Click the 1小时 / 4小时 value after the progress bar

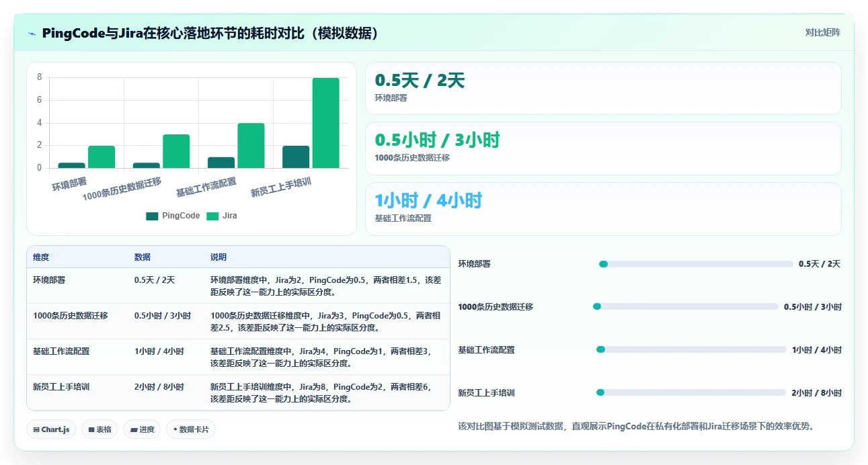(817, 350)
